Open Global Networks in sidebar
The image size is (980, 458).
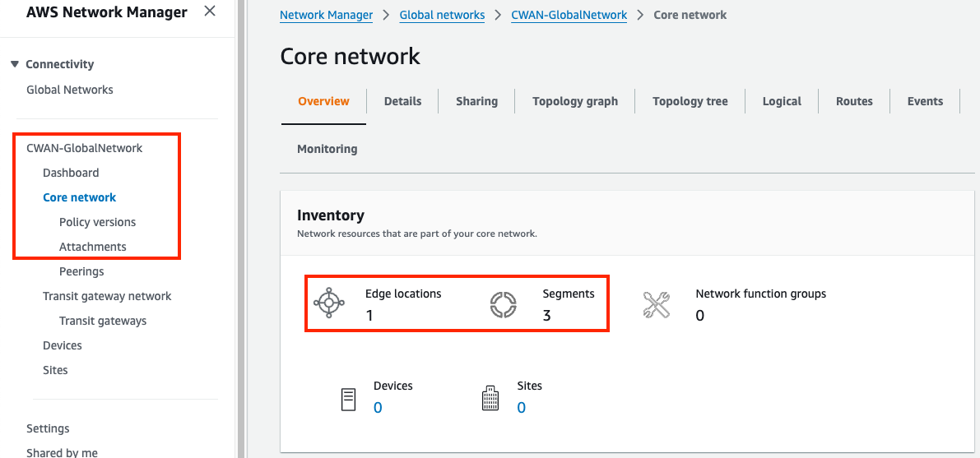(x=69, y=90)
